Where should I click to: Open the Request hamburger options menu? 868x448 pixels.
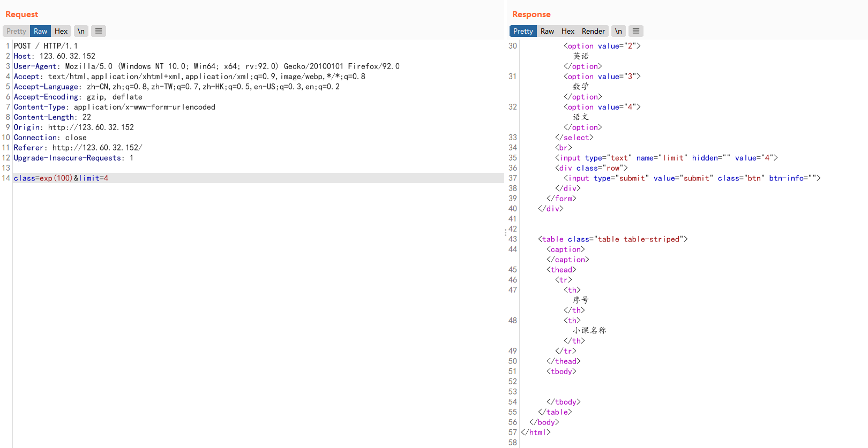pyautogui.click(x=99, y=31)
